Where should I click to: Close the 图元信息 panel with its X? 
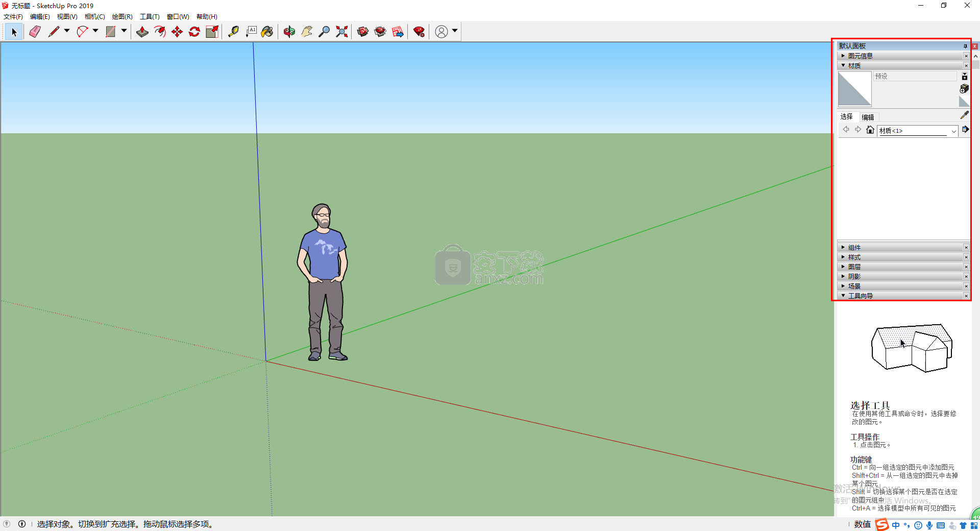[966, 56]
